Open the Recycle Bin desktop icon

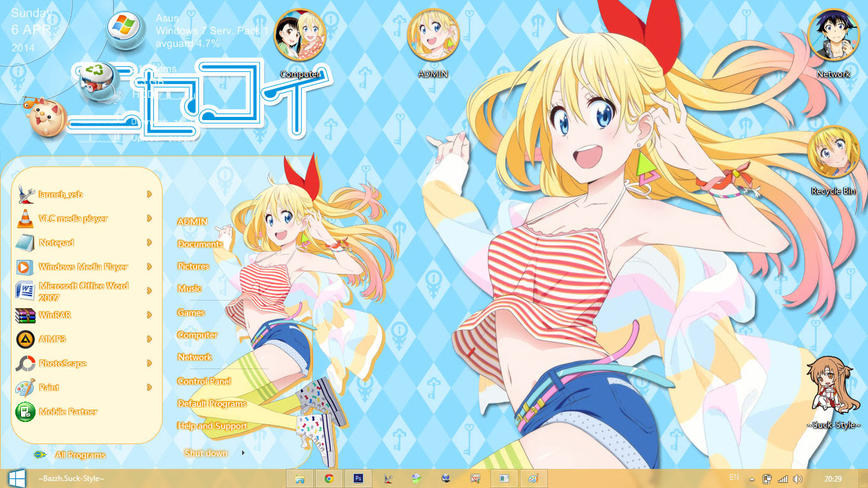[x=833, y=161]
